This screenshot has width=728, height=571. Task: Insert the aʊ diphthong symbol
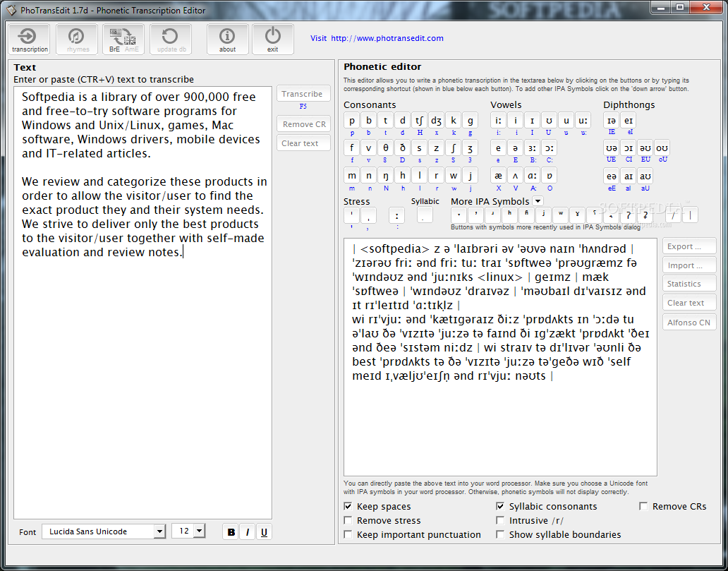645,176
